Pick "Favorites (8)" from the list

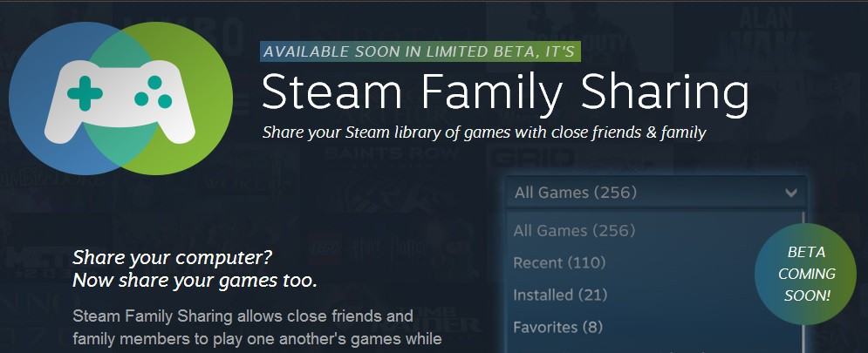click(557, 327)
